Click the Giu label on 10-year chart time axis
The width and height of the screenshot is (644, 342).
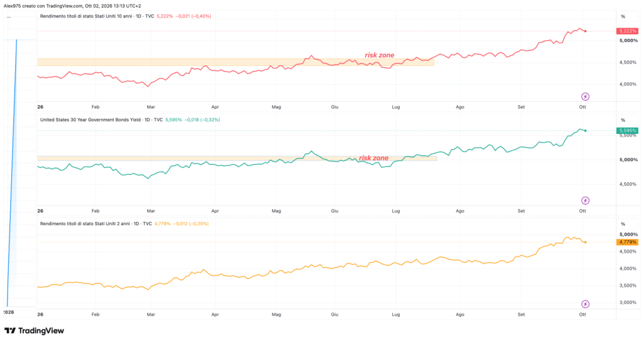[x=335, y=107]
